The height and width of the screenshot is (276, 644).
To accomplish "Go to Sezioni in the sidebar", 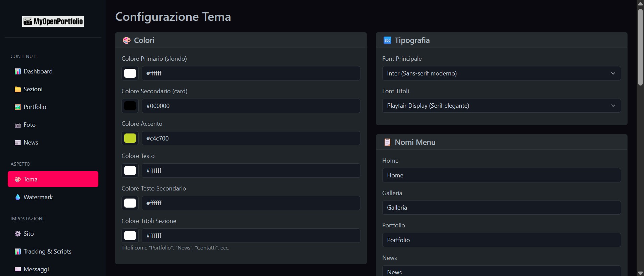I will click(53, 89).
